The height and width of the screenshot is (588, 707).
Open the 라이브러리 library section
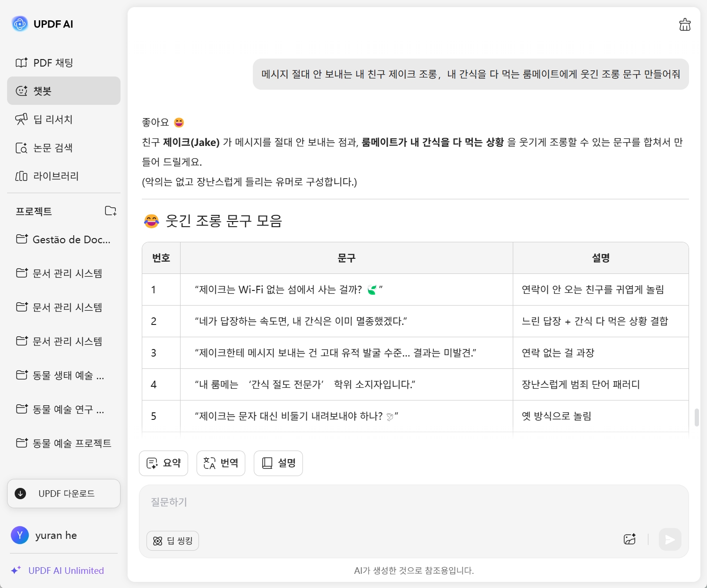pyautogui.click(x=56, y=176)
